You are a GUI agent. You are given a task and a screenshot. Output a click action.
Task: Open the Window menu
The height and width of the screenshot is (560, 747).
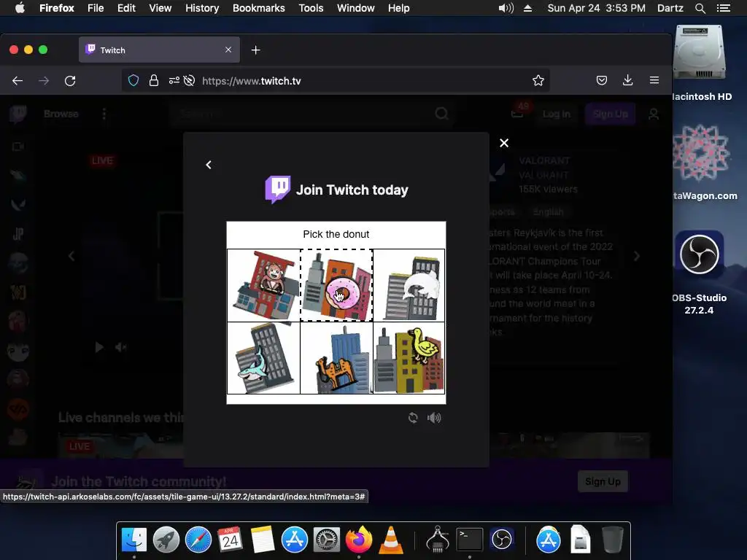[356, 8]
